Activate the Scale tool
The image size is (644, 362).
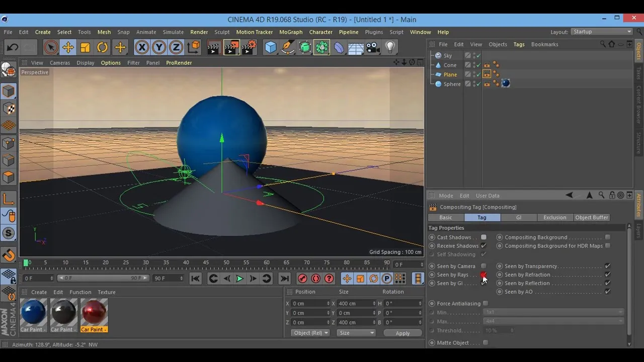coord(85,48)
